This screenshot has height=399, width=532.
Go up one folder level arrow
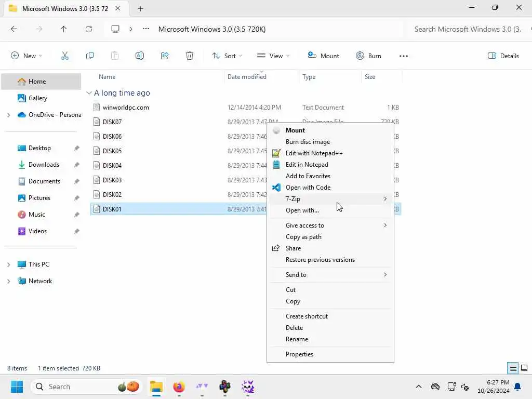click(64, 29)
